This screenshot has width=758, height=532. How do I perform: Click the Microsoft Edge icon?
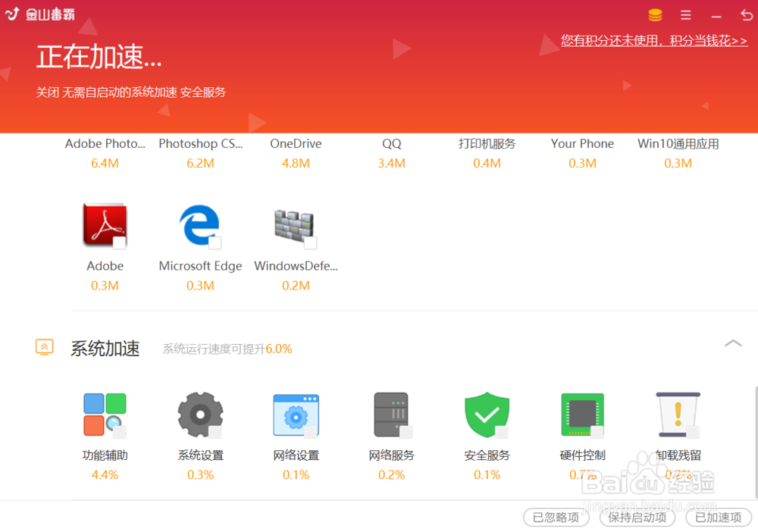[x=200, y=226]
